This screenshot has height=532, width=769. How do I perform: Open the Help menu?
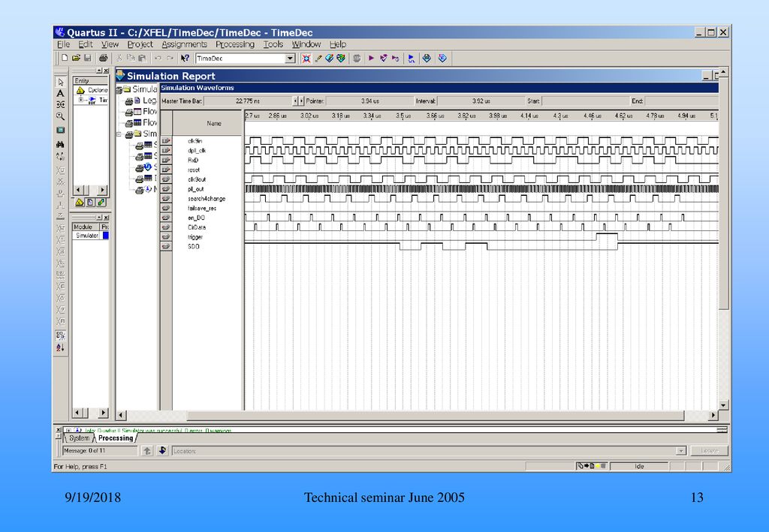(x=337, y=44)
